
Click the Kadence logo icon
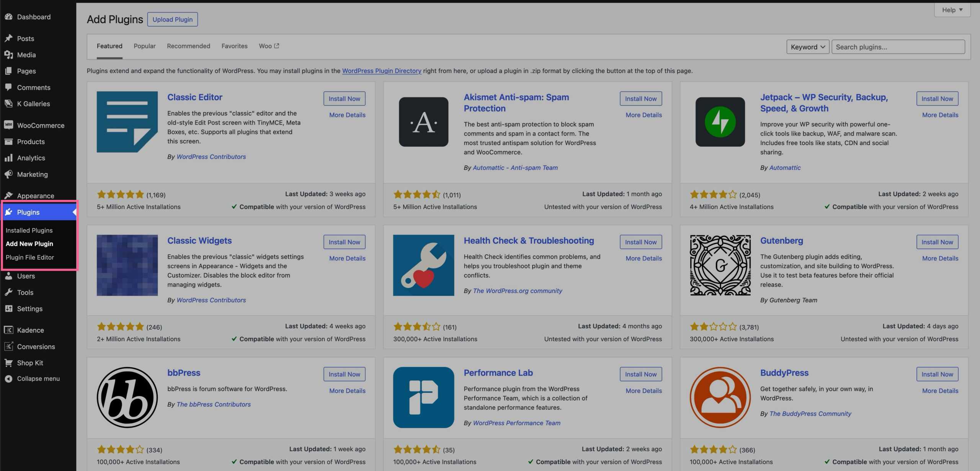(x=8, y=330)
